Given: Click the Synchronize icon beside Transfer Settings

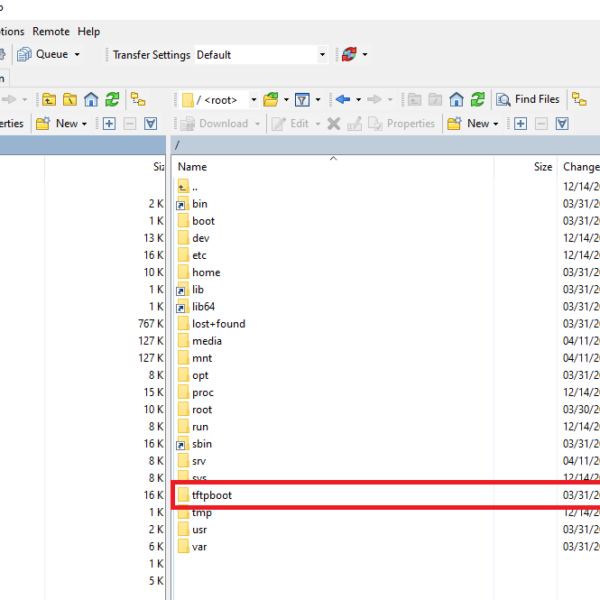Looking at the screenshot, I should tap(348, 55).
